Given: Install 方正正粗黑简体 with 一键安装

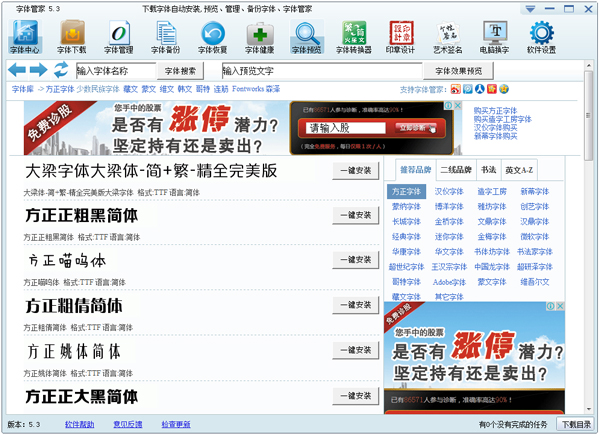Looking at the screenshot, I should 356,215.
